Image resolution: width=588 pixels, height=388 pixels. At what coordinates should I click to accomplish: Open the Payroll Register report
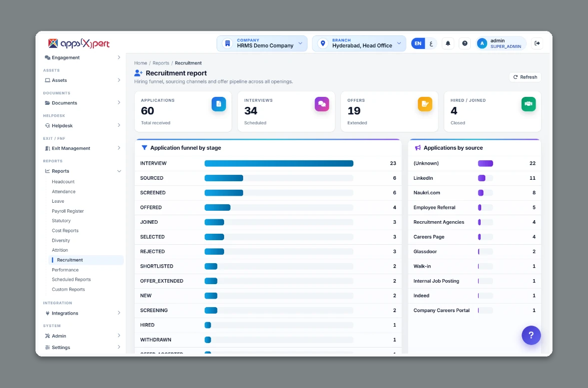point(67,211)
